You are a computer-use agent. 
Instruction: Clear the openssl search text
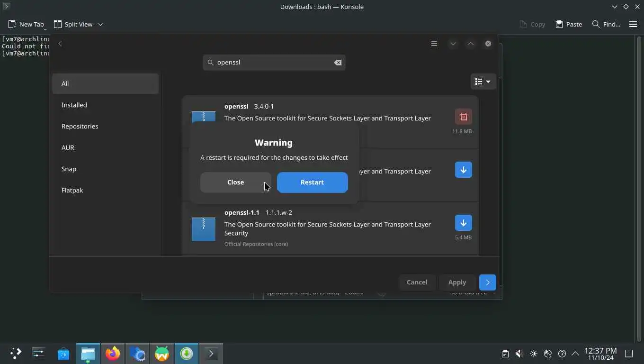pyautogui.click(x=338, y=63)
